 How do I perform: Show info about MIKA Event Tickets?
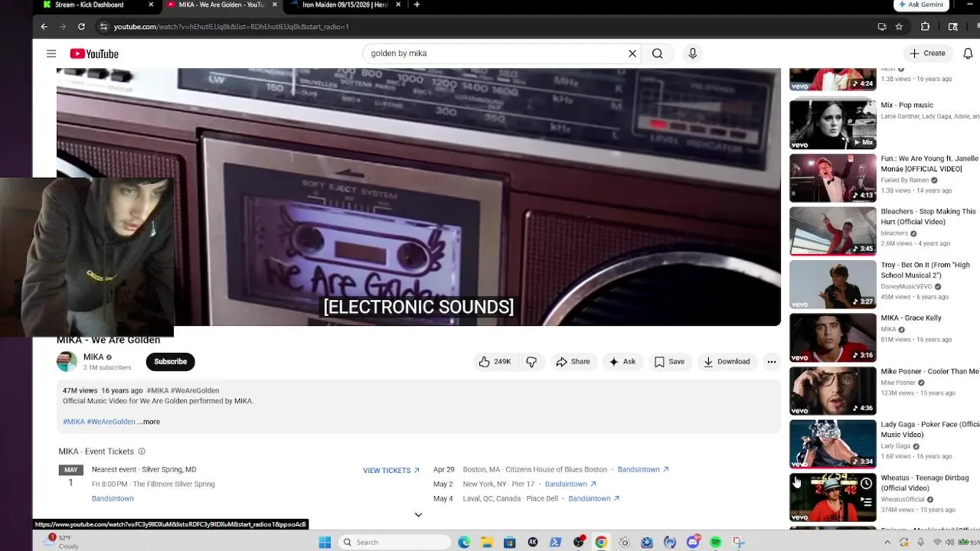click(142, 452)
